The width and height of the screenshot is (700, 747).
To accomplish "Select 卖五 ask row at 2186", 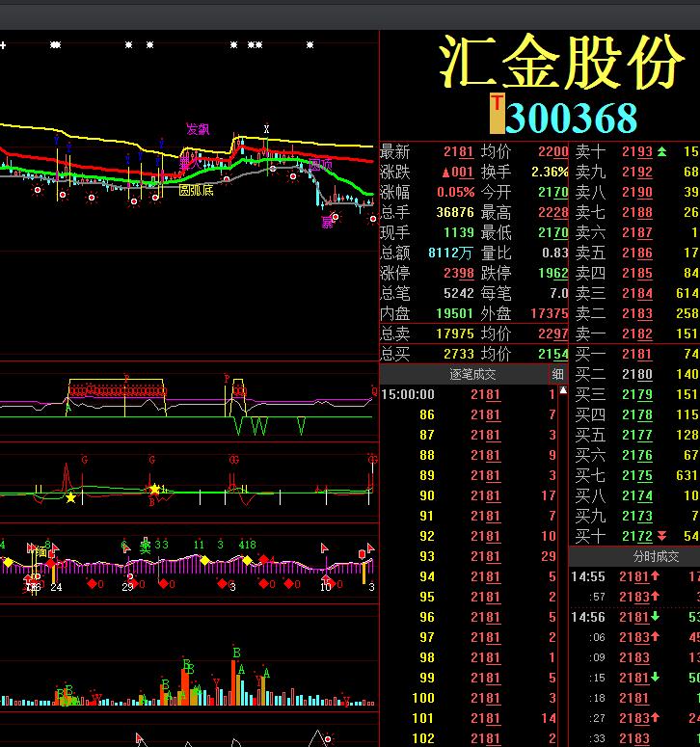I will [636, 253].
